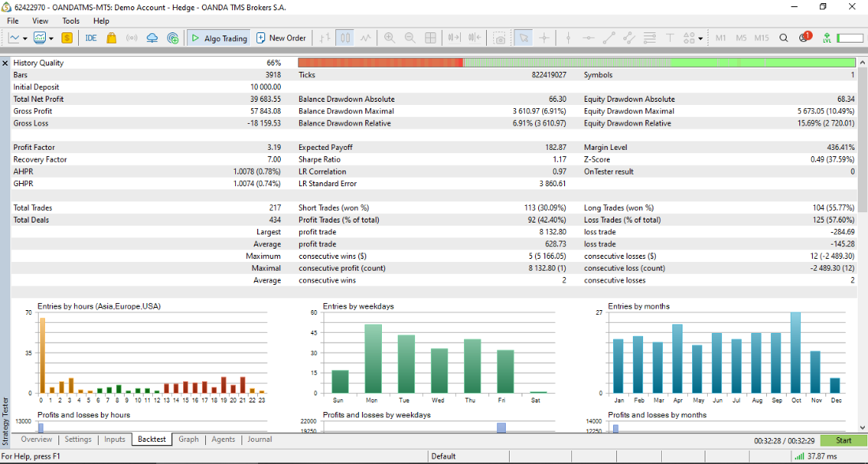Screen dimensions: 868x464
Task: Click the Sharpe Ratio value 1.17
Action: (559, 159)
